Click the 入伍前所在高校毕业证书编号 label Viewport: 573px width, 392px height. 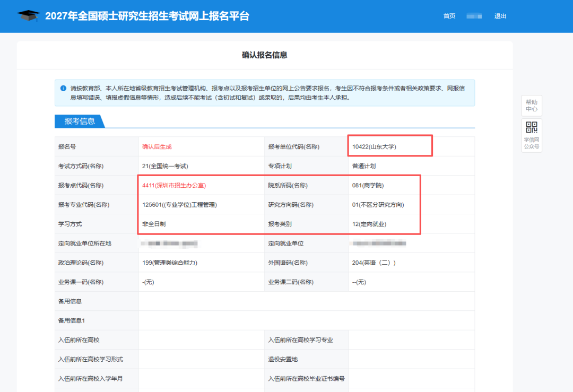coord(306,379)
